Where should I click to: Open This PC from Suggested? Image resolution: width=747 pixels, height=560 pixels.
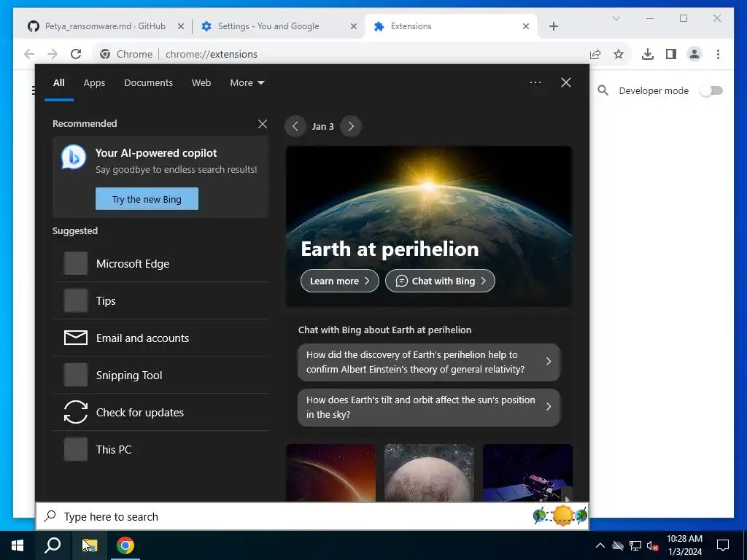(x=161, y=449)
